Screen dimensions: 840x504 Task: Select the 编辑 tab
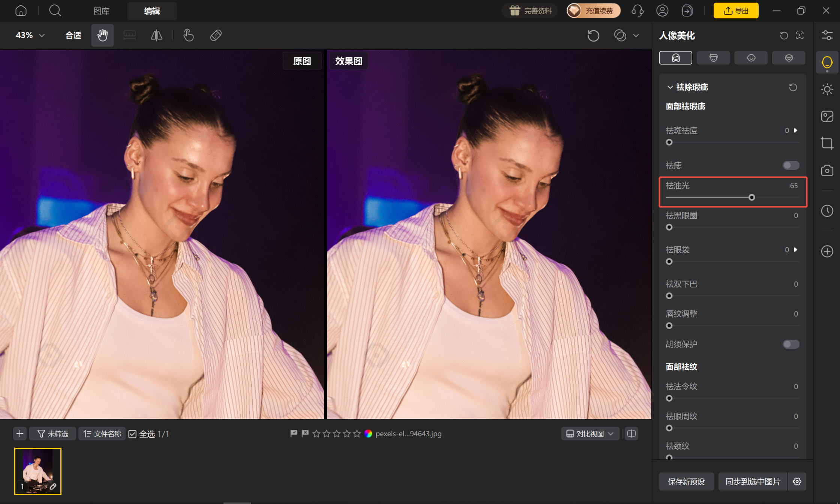pyautogui.click(x=152, y=11)
